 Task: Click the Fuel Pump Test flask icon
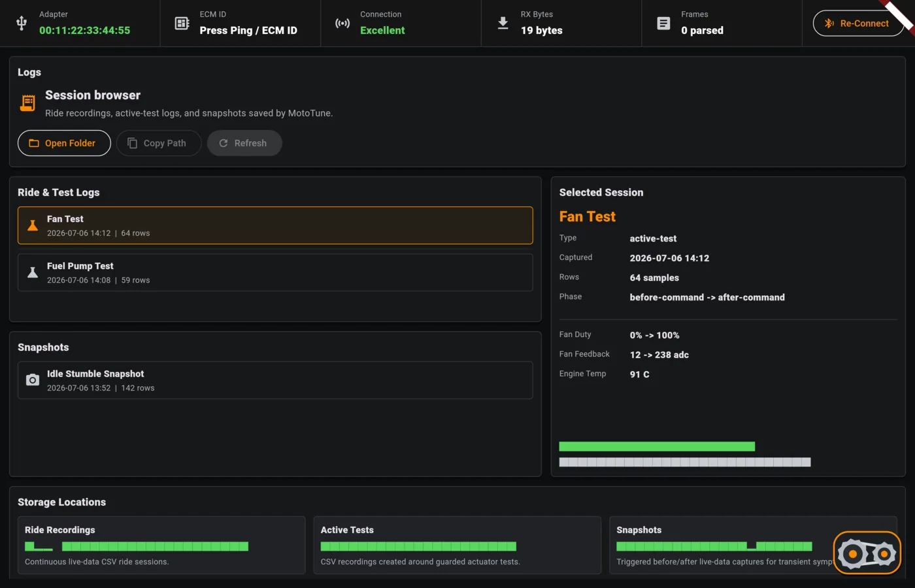tap(33, 272)
